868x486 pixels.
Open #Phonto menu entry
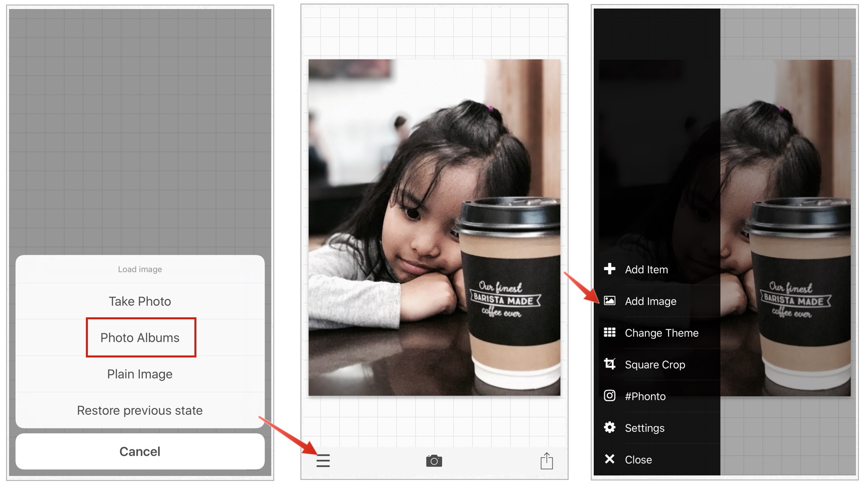coord(657,396)
